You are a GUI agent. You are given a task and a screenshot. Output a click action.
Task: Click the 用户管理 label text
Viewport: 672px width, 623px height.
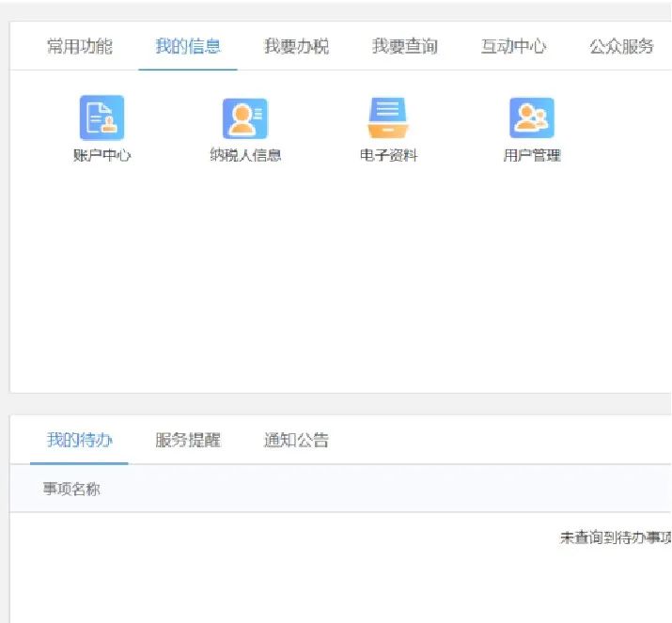click(x=532, y=155)
